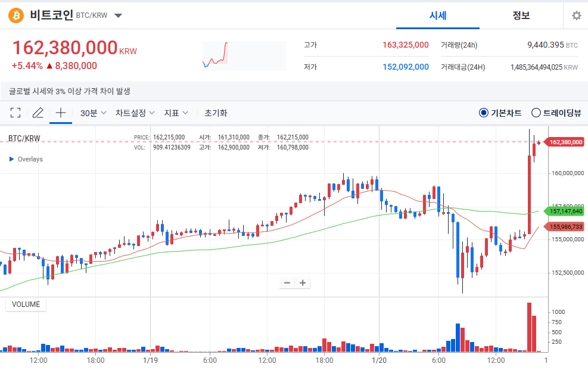Click the VOL 909.41236309 readout
Image resolution: width=588 pixels, height=370 pixels.
(162, 147)
